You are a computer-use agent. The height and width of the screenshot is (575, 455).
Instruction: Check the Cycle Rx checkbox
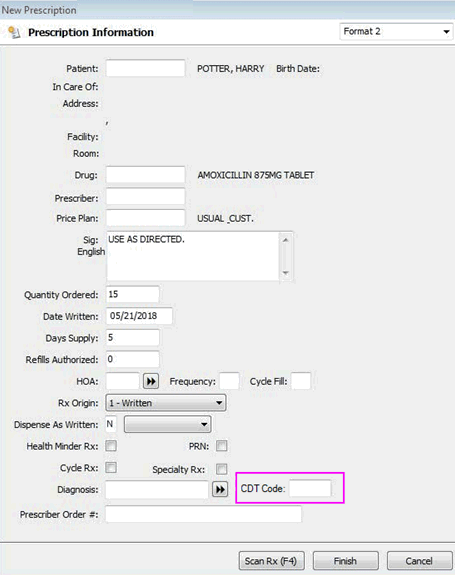[x=111, y=468]
